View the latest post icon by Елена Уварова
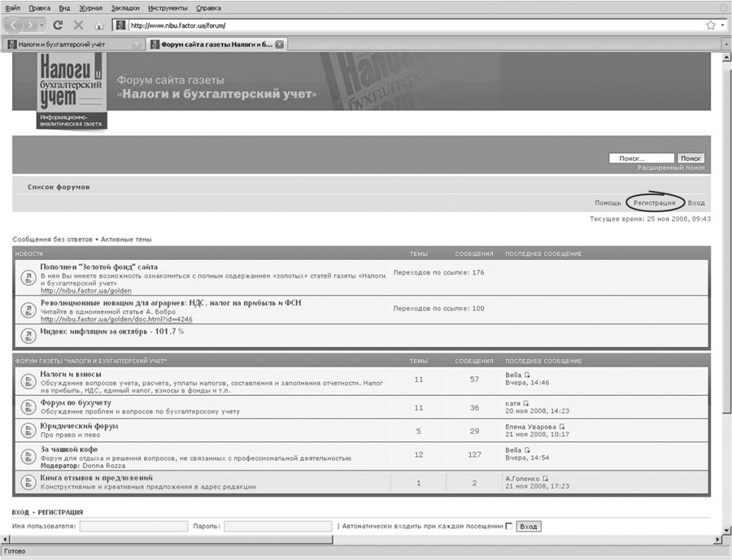The width and height of the screenshot is (732, 560). tap(562, 427)
